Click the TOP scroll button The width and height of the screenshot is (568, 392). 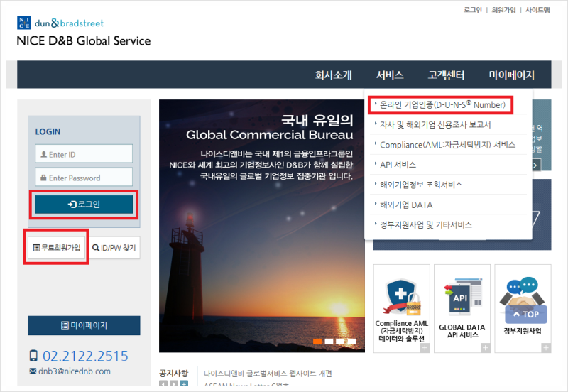click(x=526, y=314)
